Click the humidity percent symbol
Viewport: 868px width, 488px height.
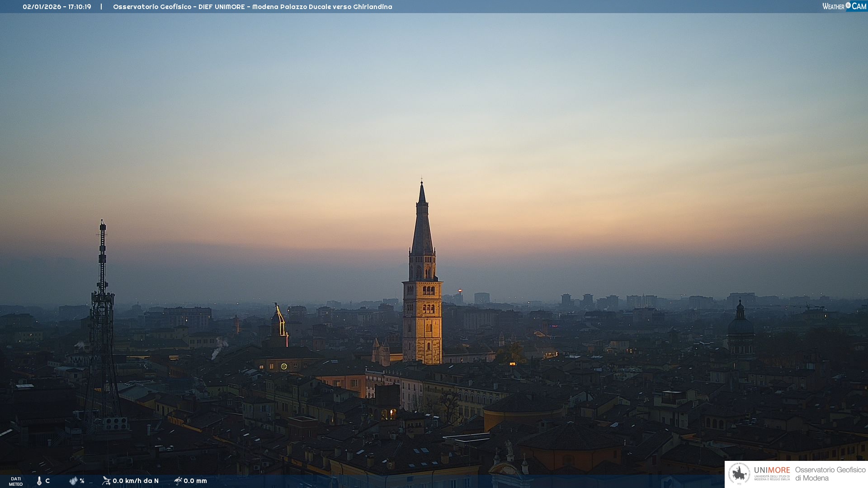tap(82, 481)
